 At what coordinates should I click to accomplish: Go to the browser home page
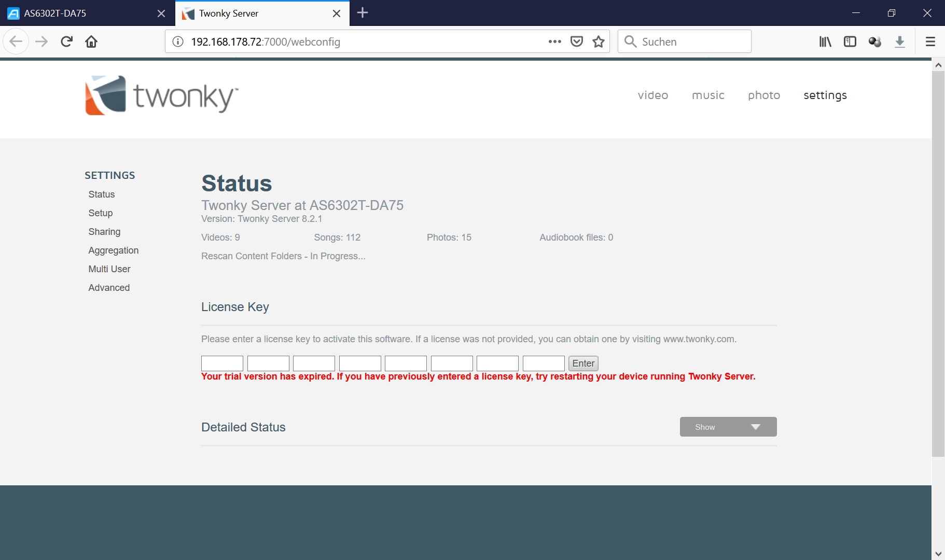tap(91, 41)
